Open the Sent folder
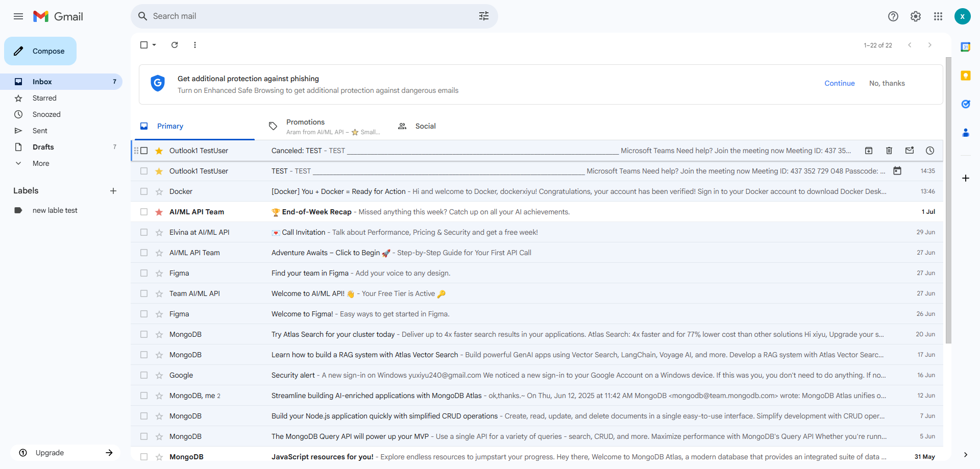The width and height of the screenshot is (980, 469). click(61, 131)
